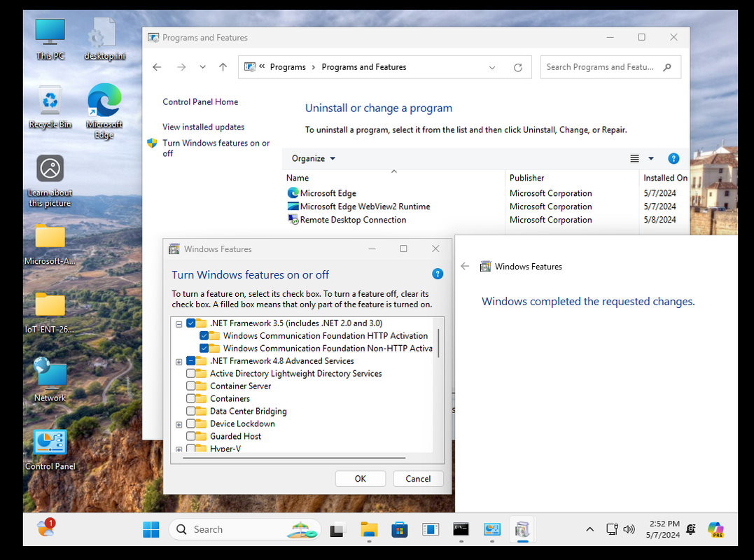Viewport: 754px width, 560px height.
Task: Go back in Programs and Features
Action: (157, 67)
